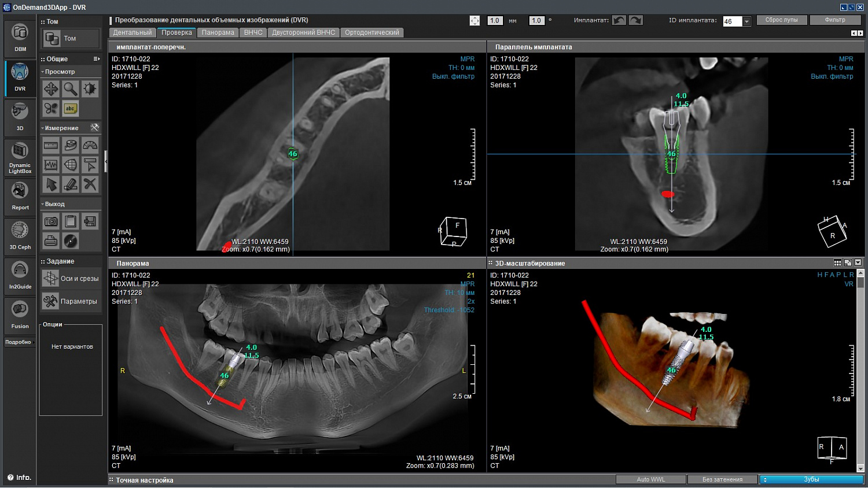Toggle Auto WWL at the bottom
Viewport: 868px width, 488px height.
[651, 479]
